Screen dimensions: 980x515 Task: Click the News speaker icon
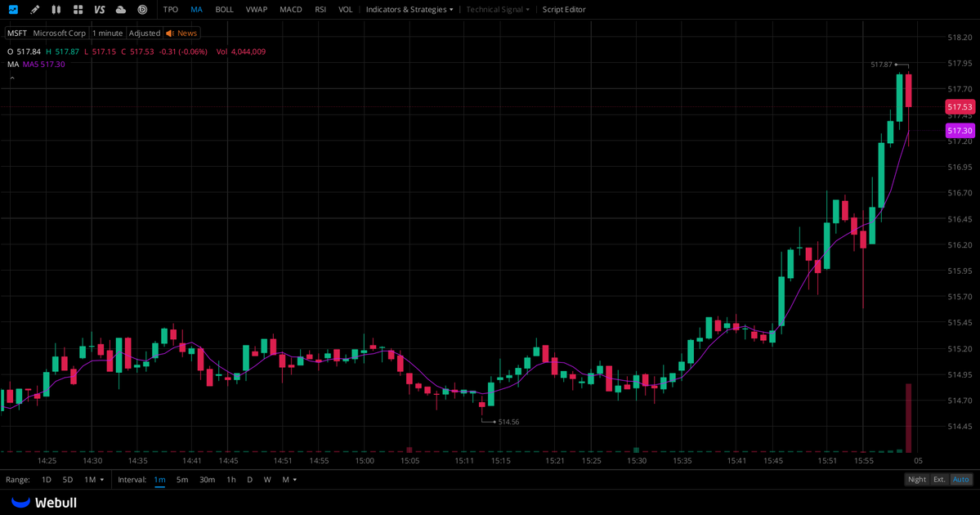pos(170,34)
